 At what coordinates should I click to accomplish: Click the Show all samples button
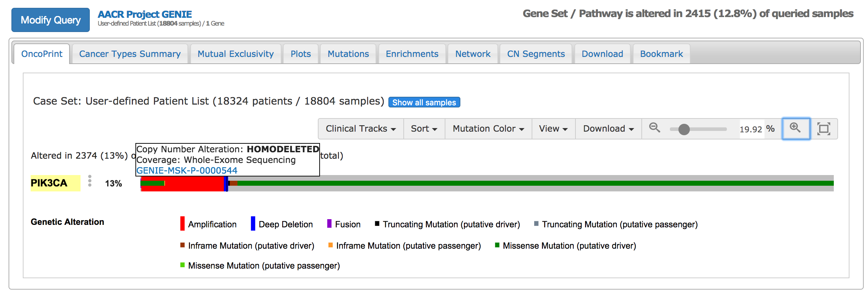coord(424,102)
